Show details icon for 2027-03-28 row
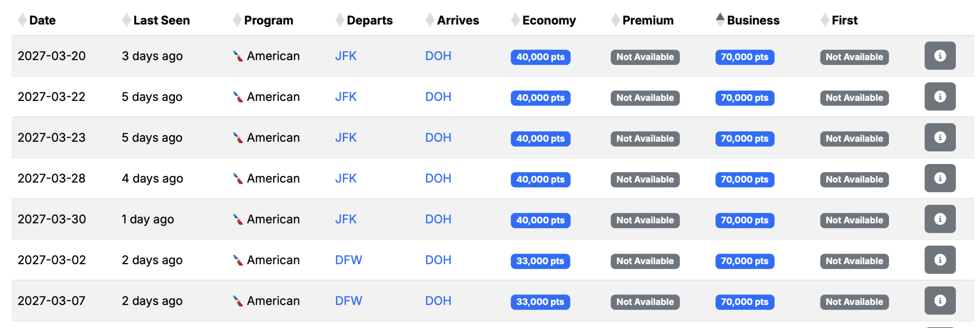 coord(939,179)
